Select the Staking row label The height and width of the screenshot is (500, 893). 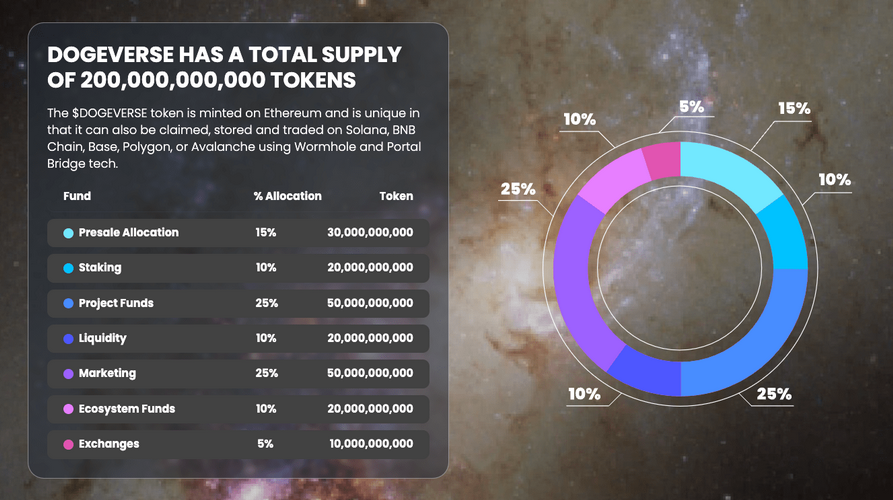point(99,268)
